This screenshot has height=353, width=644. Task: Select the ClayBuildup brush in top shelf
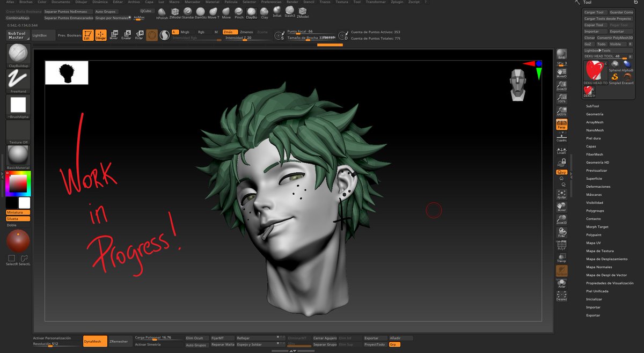point(251,13)
